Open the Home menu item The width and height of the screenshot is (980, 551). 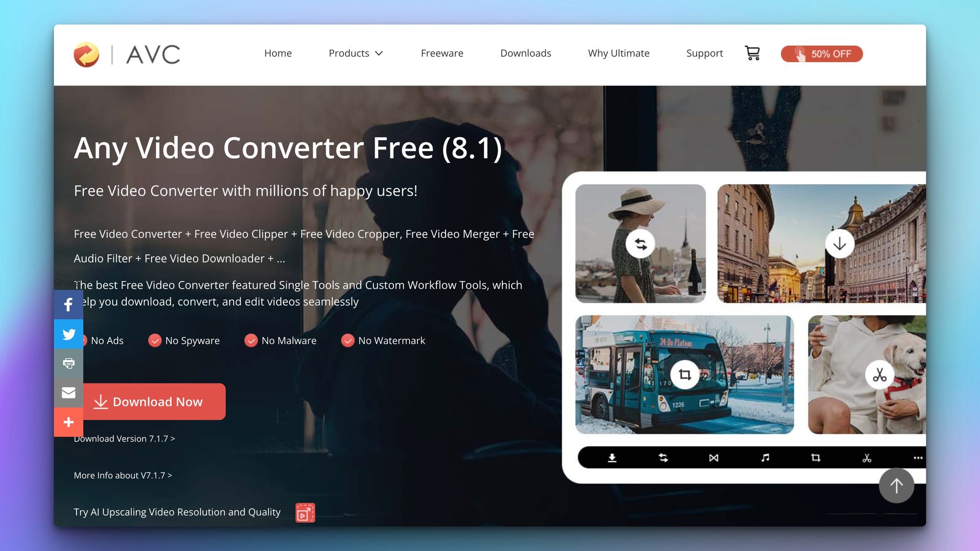tap(278, 53)
